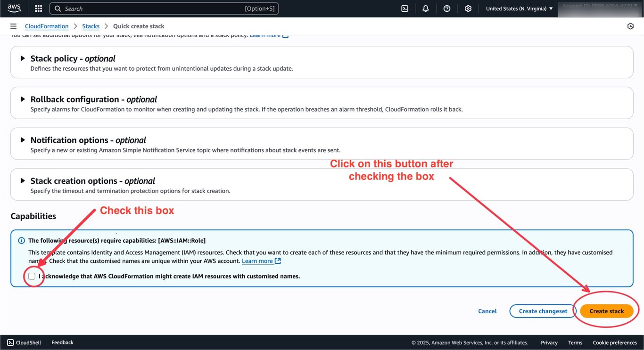Go to the CloudFormation breadcrumb

click(x=47, y=26)
